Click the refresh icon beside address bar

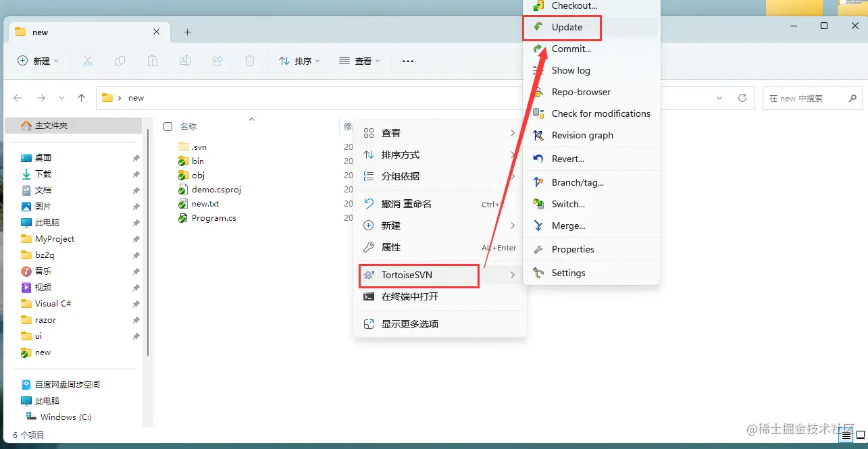click(742, 98)
